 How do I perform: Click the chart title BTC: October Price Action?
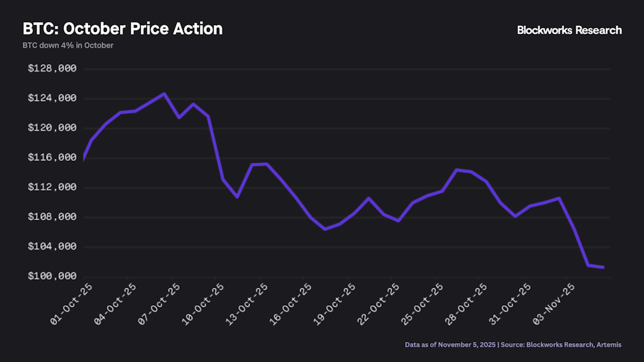(123, 29)
